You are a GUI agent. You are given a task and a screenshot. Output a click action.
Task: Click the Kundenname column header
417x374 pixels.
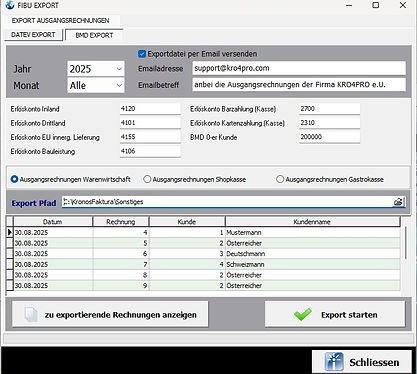tap(312, 222)
